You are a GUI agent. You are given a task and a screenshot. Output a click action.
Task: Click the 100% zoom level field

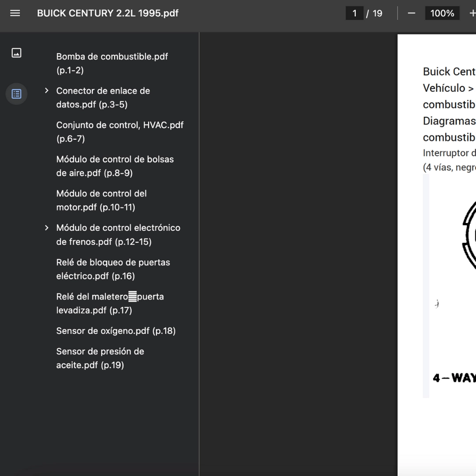tap(442, 13)
